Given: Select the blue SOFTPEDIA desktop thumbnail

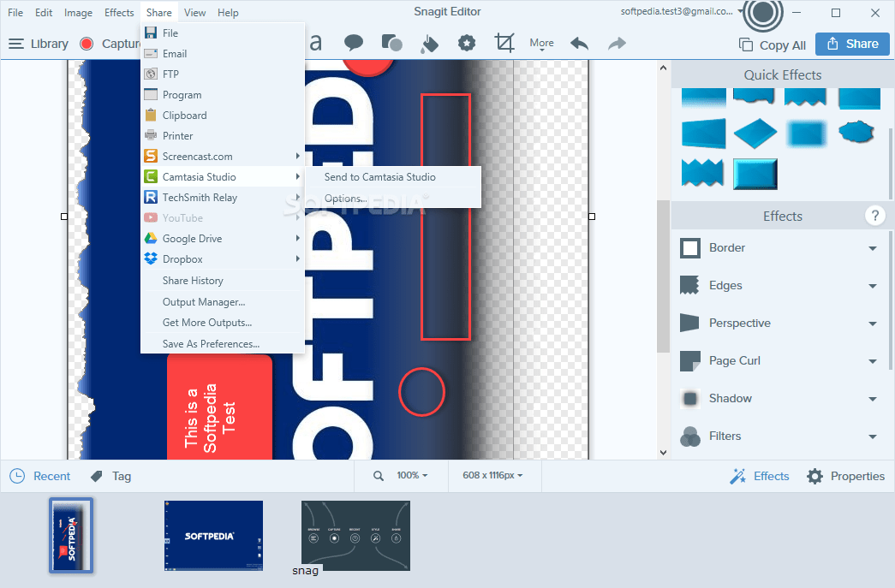Looking at the screenshot, I should [x=213, y=535].
